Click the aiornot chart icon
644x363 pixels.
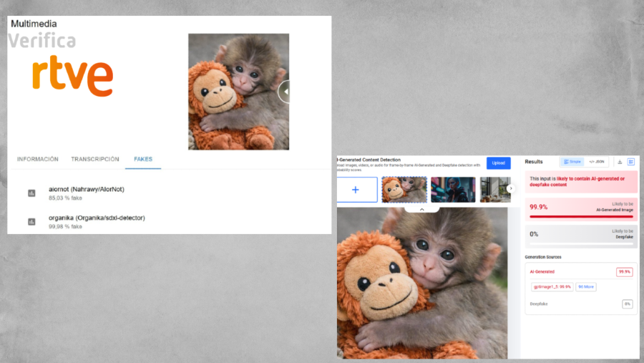[31, 193]
